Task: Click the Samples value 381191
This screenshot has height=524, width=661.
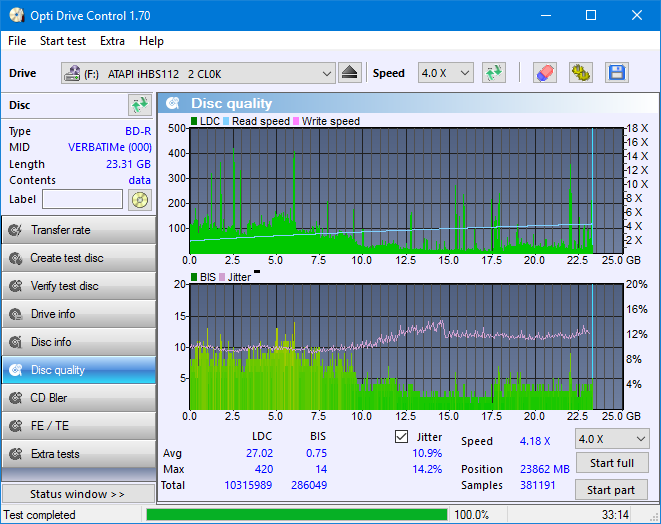Action: pos(537,485)
